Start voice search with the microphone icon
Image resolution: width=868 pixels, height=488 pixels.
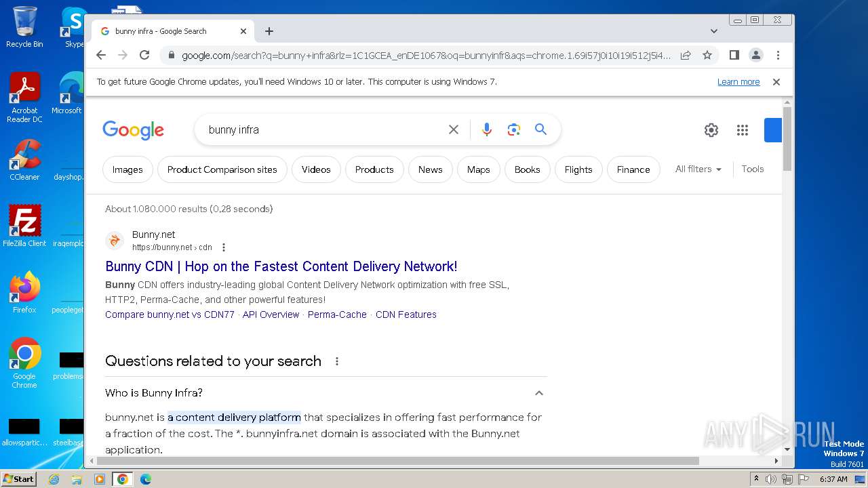point(486,129)
